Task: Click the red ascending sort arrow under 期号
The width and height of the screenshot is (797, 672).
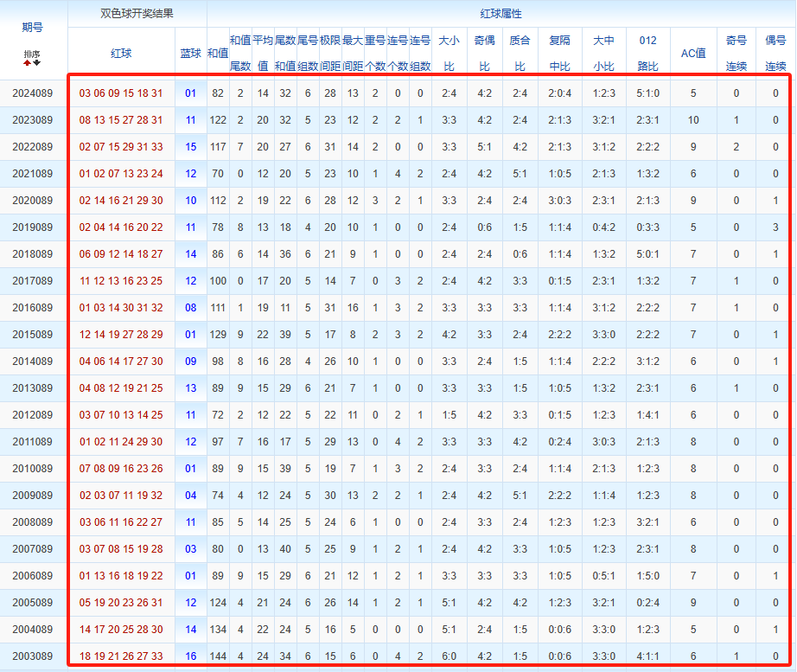Action: point(28,63)
